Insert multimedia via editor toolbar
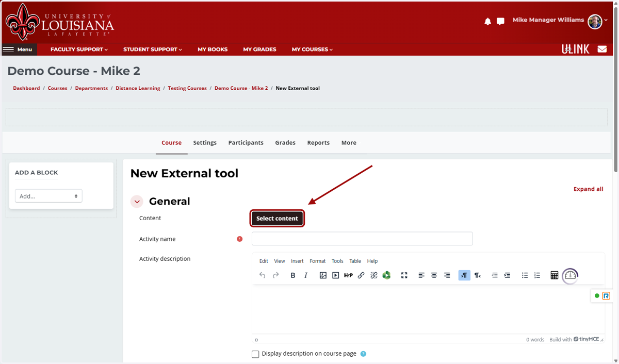The height and width of the screenshot is (364, 619). pyautogui.click(x=335, y=275)
